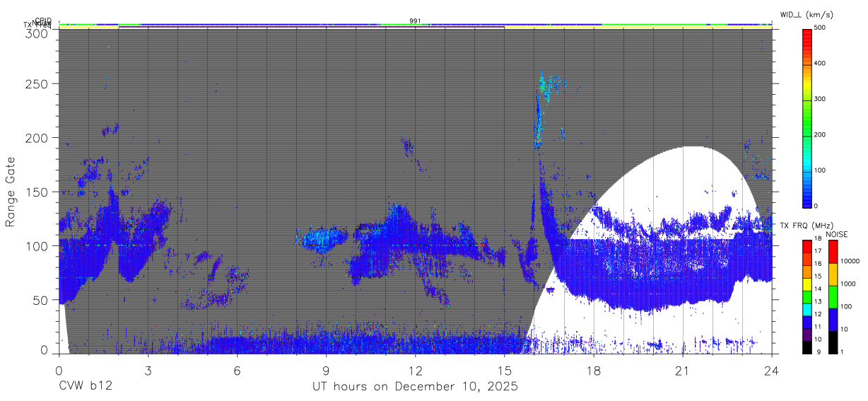This screenshot has width=868, height=401.
Task: Click the 'NOISE' legend title
Action: coord(838,234)
